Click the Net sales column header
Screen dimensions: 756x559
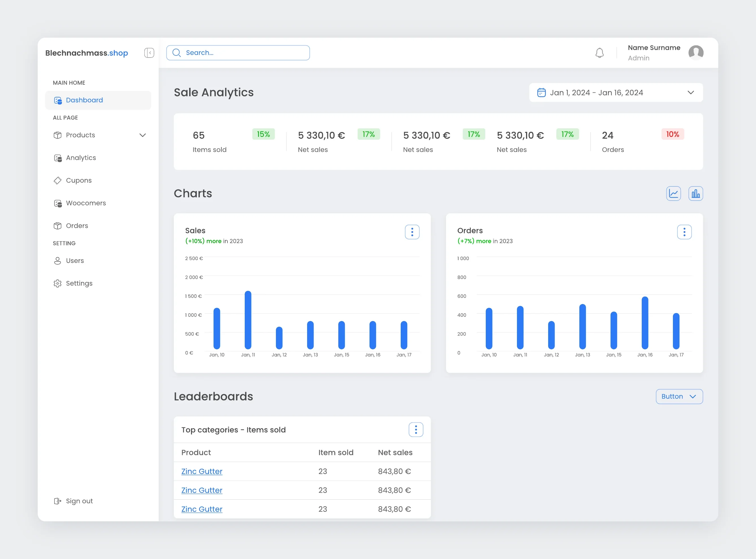click(395, 453)
